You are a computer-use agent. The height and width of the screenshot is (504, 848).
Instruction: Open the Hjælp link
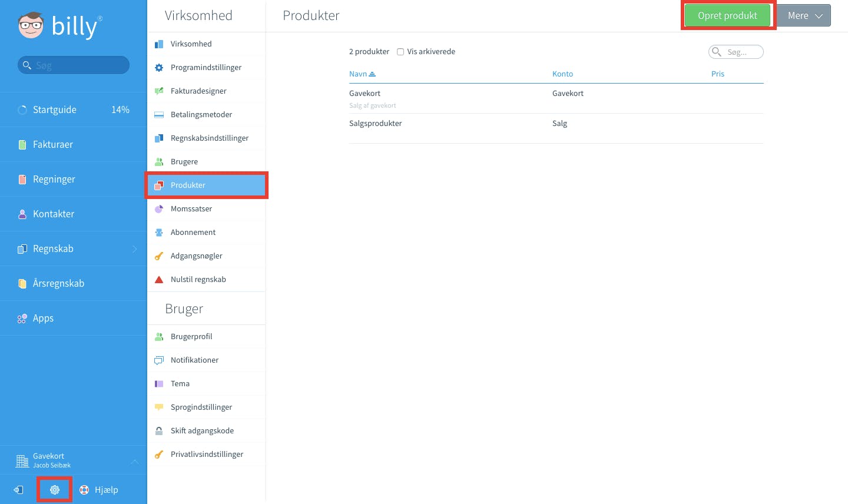106,490
